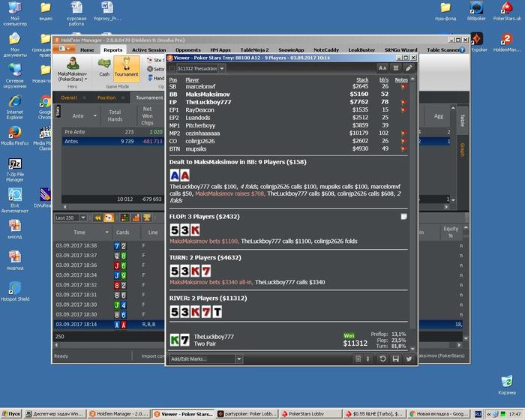
Task: Select Cash game mode icon
Action: (x=104, y=67)
